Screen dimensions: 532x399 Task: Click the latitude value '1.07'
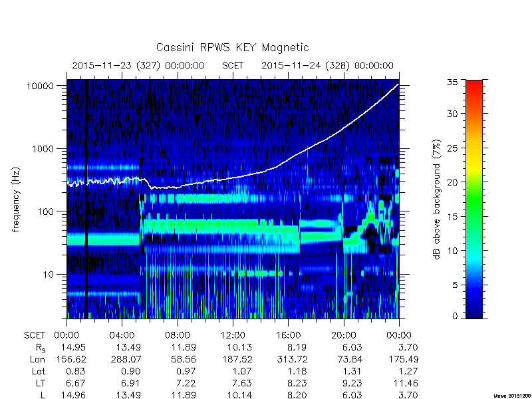[243, 371]
